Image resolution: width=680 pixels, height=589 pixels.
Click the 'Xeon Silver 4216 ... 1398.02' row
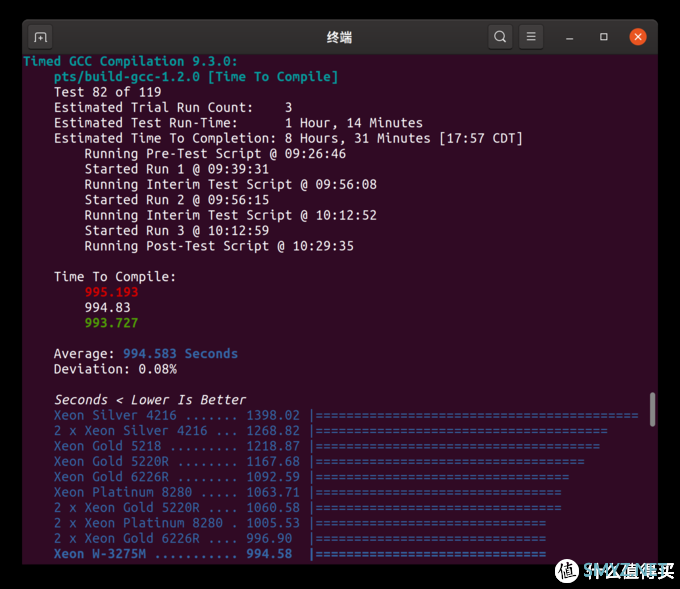[x=346, y=416]
